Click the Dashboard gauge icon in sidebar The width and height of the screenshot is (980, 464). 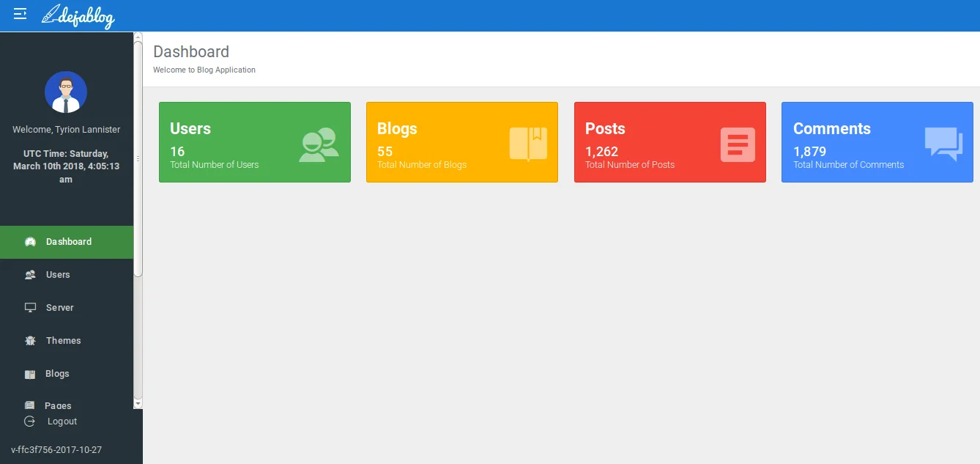pyautogui.click(x=30, y=242)
